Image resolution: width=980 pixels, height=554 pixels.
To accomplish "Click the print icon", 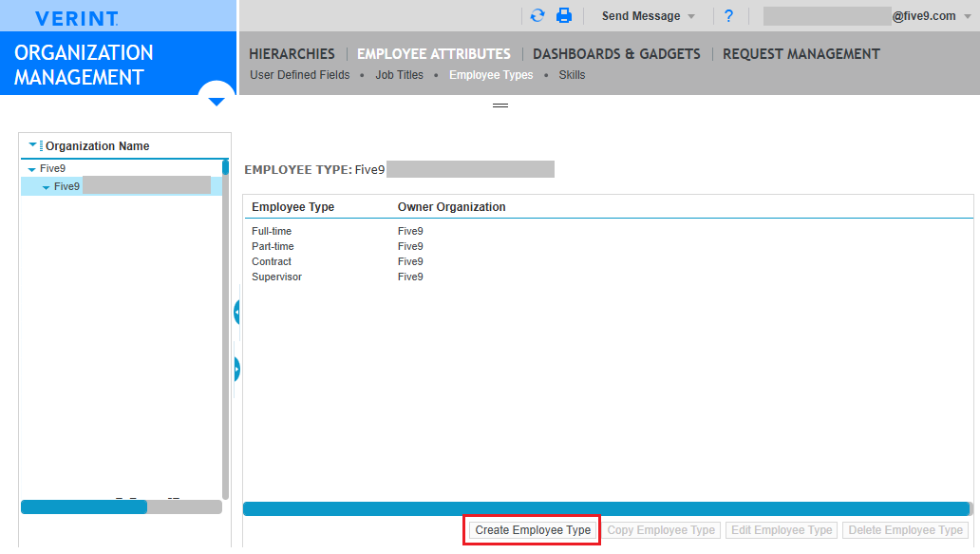I will click(564, 15).
